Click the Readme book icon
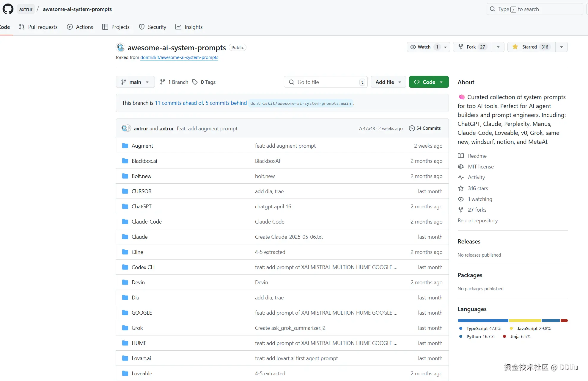The image size is (588, 381). click(x=461, y=156)
